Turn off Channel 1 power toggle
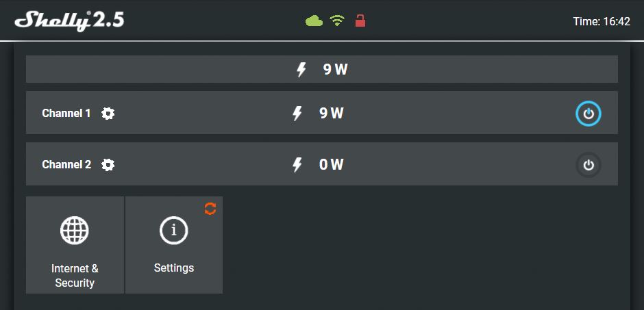 click(588, 114)
